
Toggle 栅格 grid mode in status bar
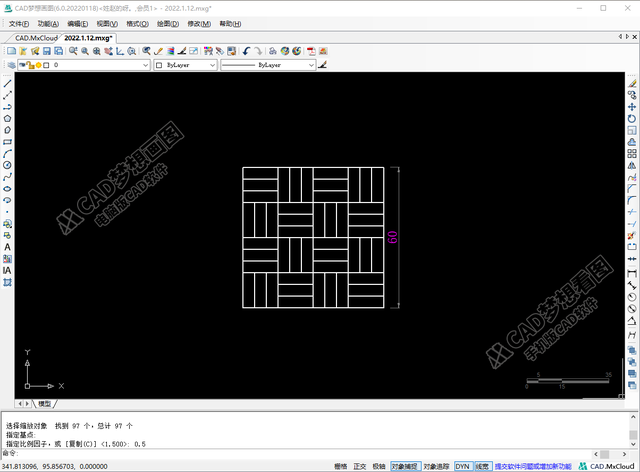[340, 466]
